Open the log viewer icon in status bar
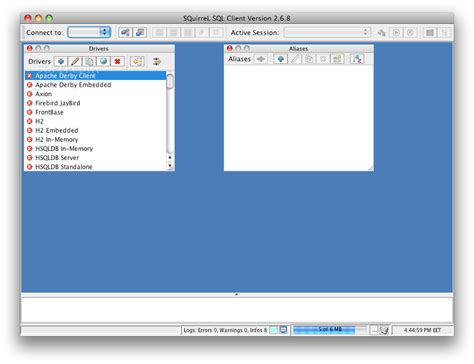The height and width of the screenshot is (364, 474). pyautogui.click(x=283, y=330)
